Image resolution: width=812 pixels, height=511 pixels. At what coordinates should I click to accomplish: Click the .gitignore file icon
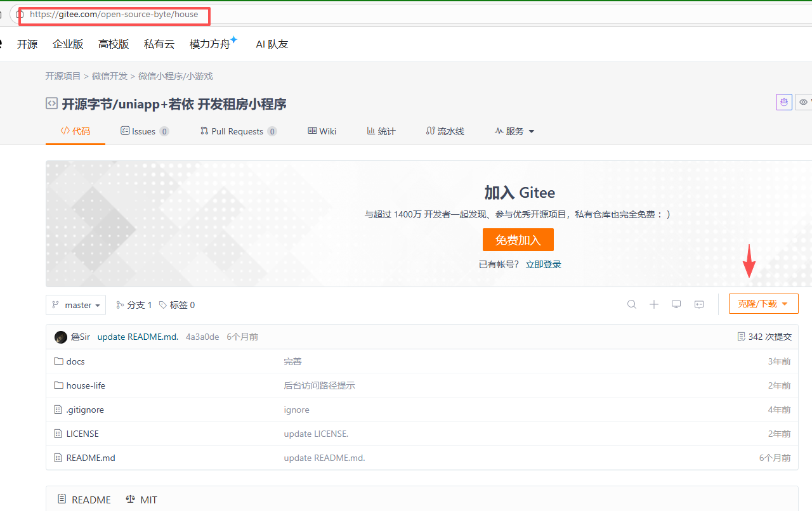tap(58, 410)
